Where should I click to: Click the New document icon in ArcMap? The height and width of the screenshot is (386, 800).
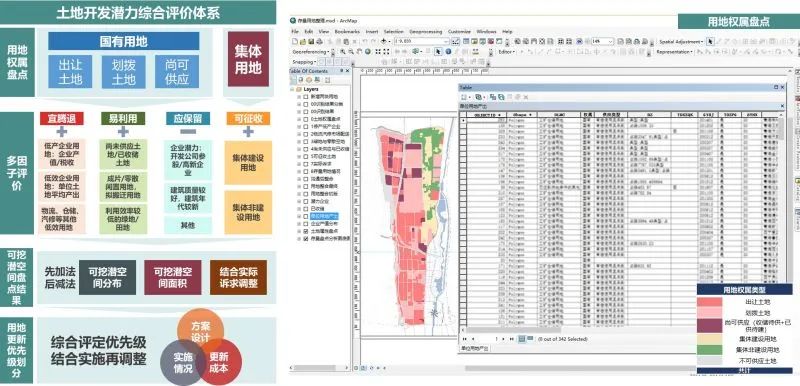coord(294,41)
